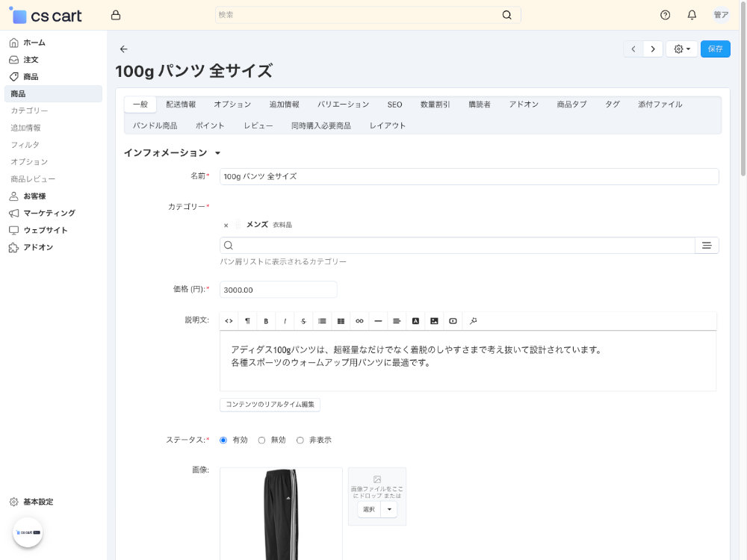This screenshot has height=560, width=747.
Task: Apply strikethrough formatting in editor
Action: pyautogui.click(x=303, y=320)
